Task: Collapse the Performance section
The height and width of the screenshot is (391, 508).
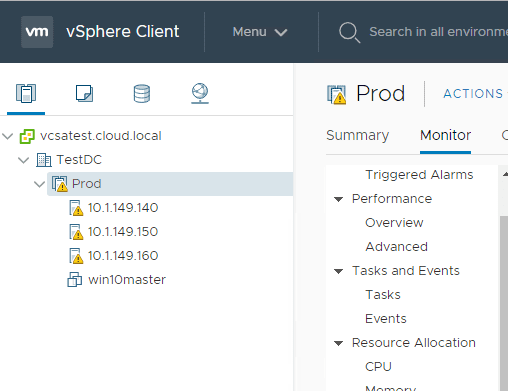Action: [339, 199]
